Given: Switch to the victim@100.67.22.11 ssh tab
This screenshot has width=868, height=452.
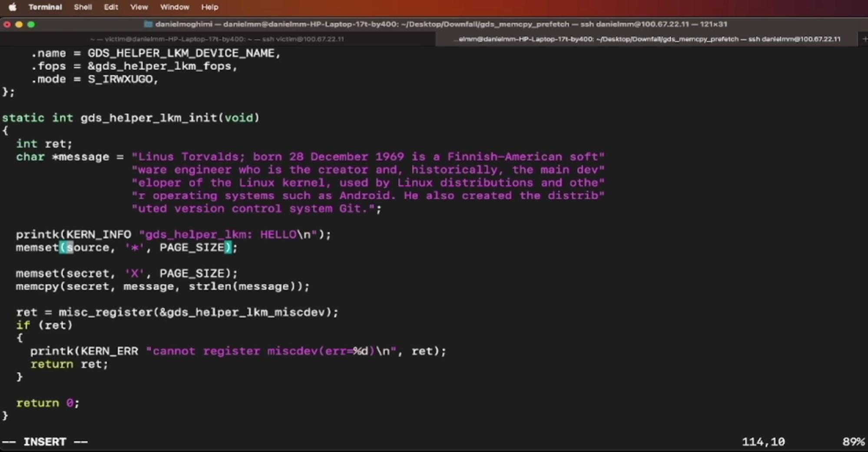Looking at the screenshot, I should (x=217, y=39).
